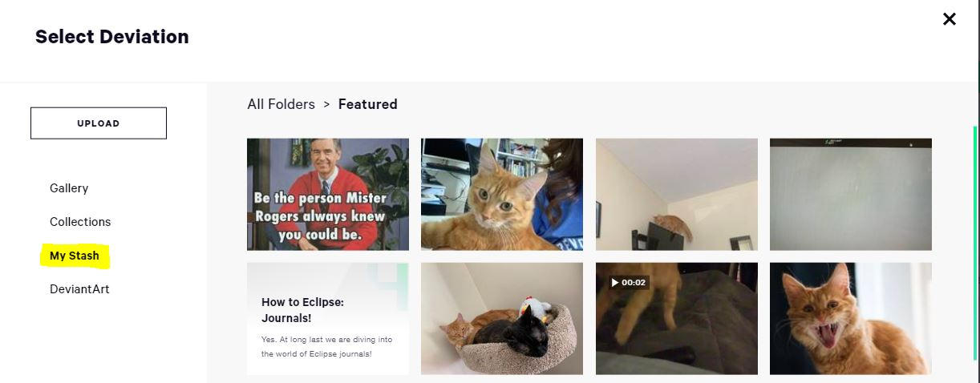The height and width of the screenshot is (383, 980).
Task: Open the Gallery section
Action: coord(69,188)
